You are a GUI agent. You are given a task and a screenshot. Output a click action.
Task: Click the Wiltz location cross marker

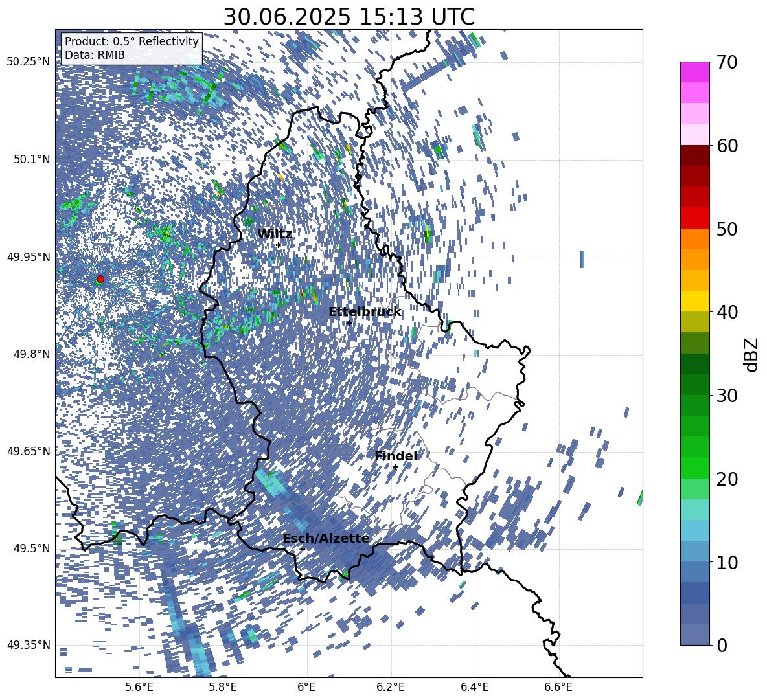(279, 245)
